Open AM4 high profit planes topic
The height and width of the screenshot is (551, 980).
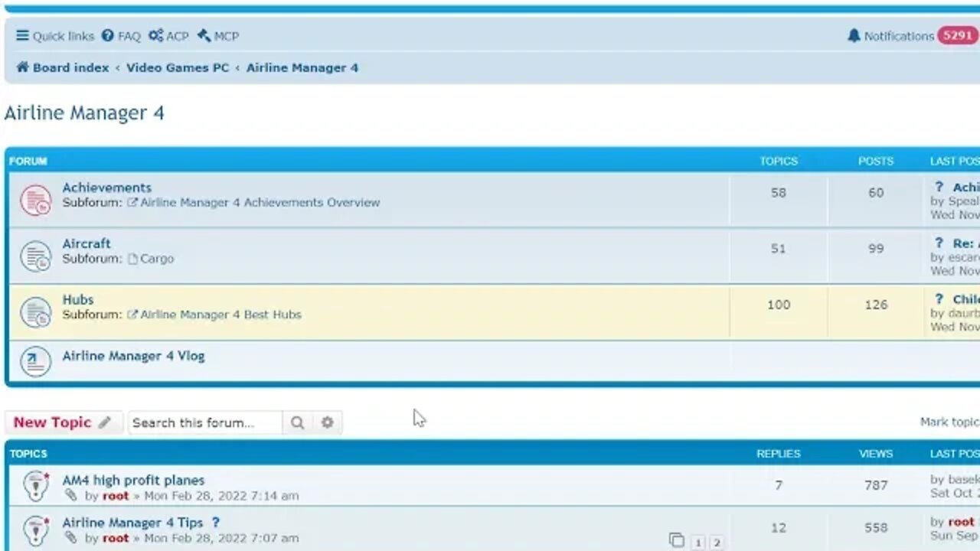(x=133, y=481)
